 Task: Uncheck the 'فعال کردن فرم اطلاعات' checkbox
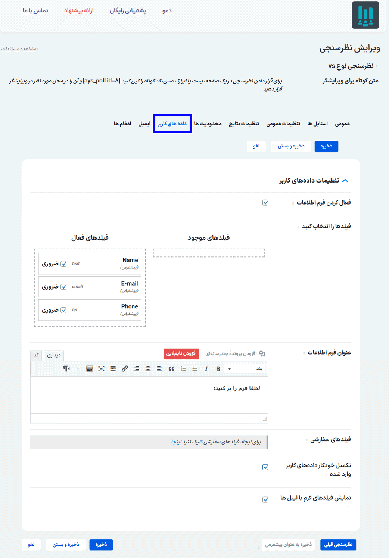(265, 203)
